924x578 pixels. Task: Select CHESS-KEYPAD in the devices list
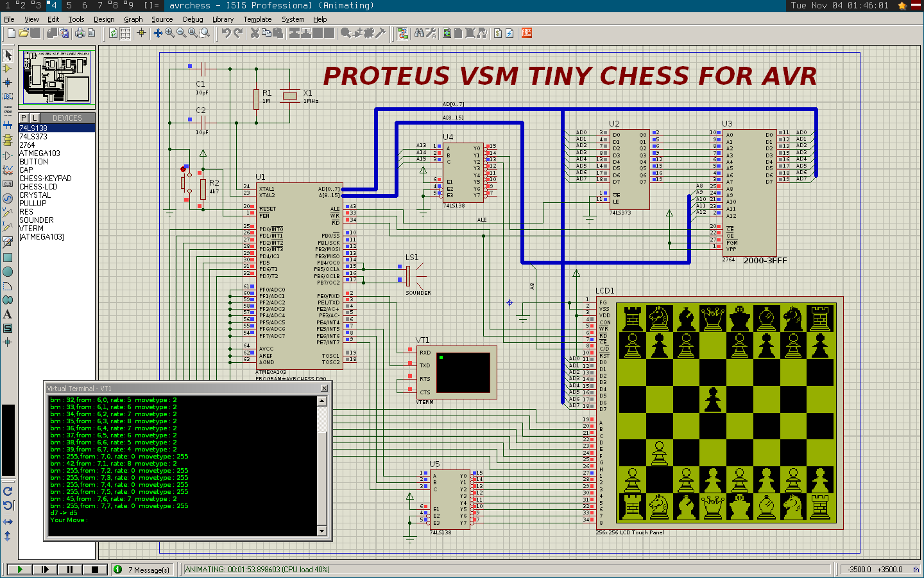(x=57, y=178)
